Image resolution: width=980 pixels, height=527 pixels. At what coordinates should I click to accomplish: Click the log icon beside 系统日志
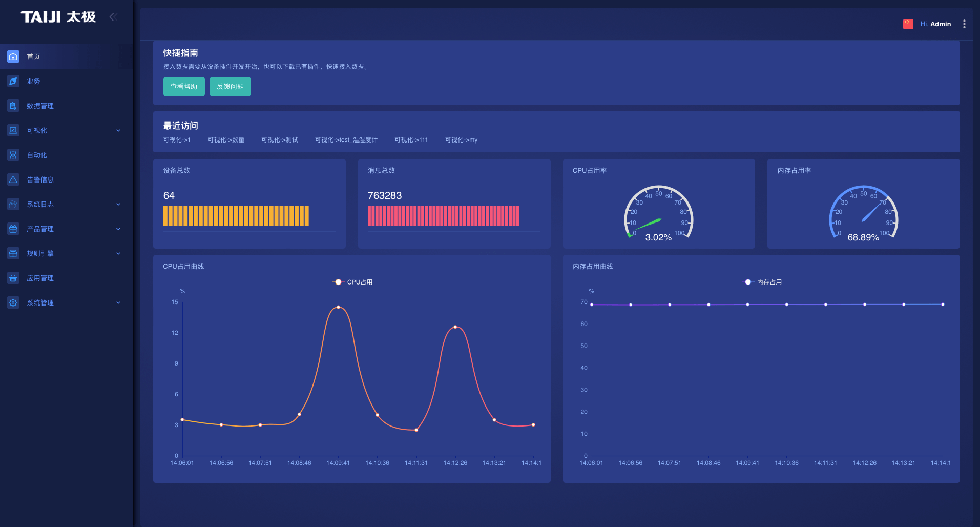coord(13,204)
